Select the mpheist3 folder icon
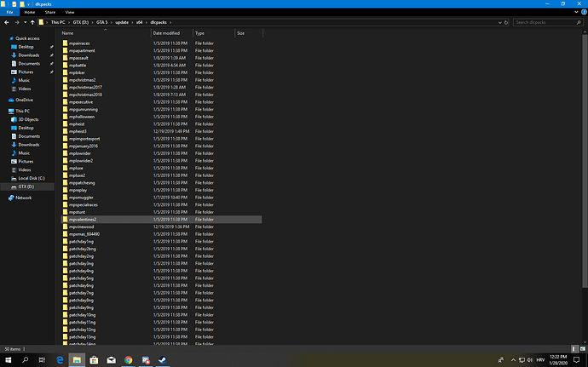The height and width of the screenshot is (367, 588). click(x=66, y=132)
